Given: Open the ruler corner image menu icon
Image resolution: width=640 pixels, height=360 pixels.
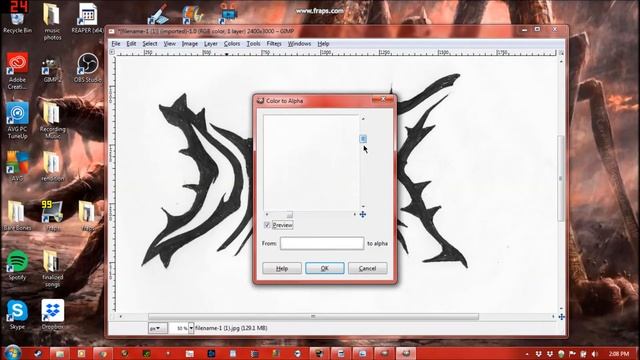Looking at the screenshot, I should 112,52.
